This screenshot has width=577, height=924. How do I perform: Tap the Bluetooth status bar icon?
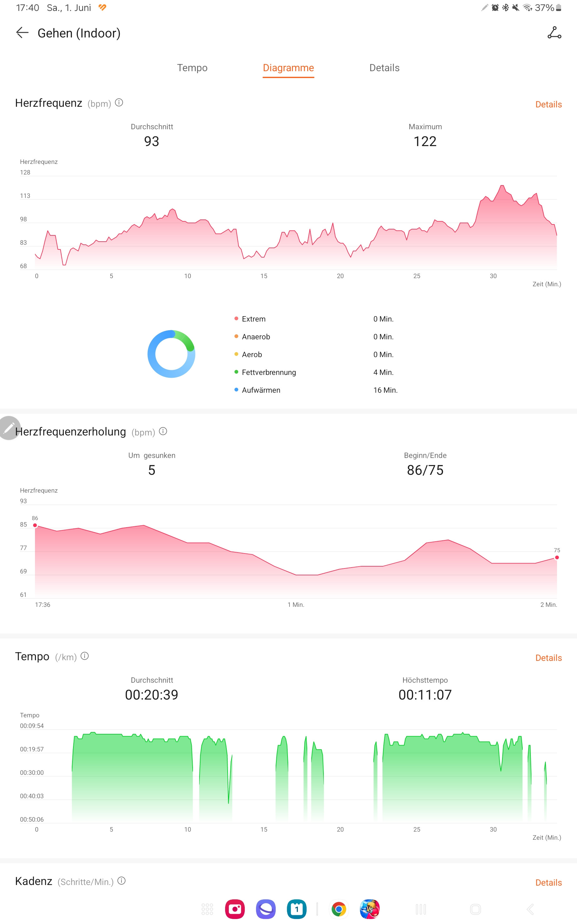505,7
